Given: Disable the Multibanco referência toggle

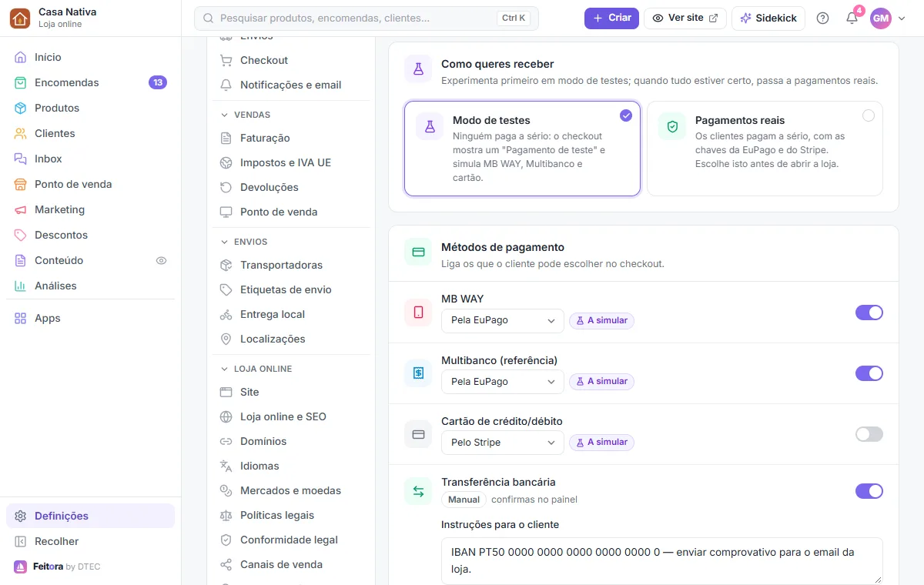Looking at the screenshot, I should [x=869, y=373].
